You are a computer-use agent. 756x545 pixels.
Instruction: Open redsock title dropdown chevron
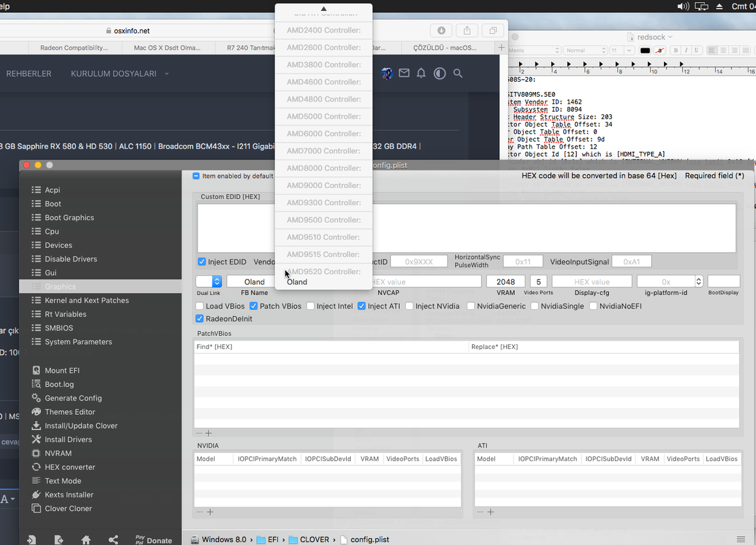pyautogui.click(x=670, y=37)
